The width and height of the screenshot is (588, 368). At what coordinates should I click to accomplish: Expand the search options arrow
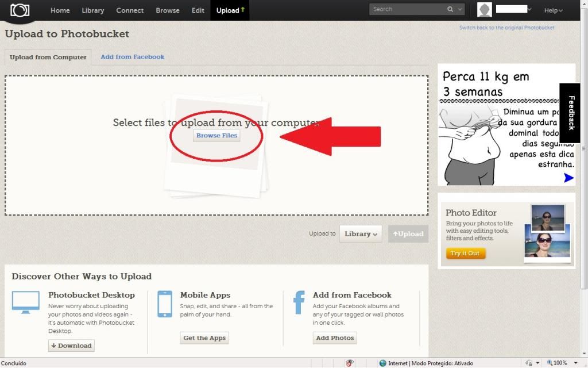pos(460,9)
